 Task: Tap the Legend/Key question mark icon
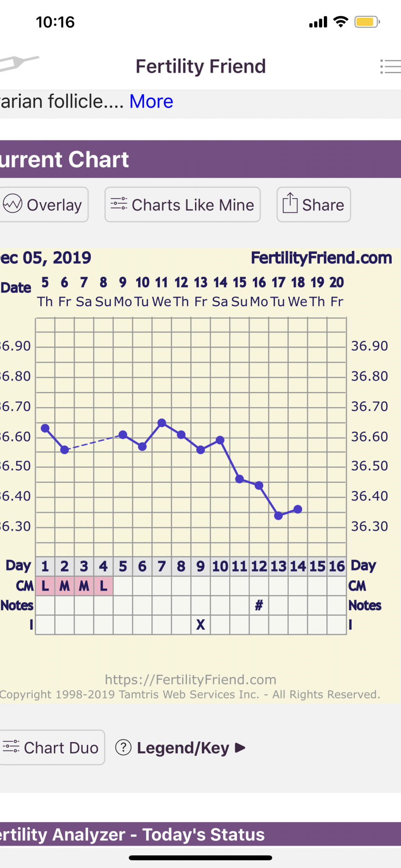pos(123,747)
